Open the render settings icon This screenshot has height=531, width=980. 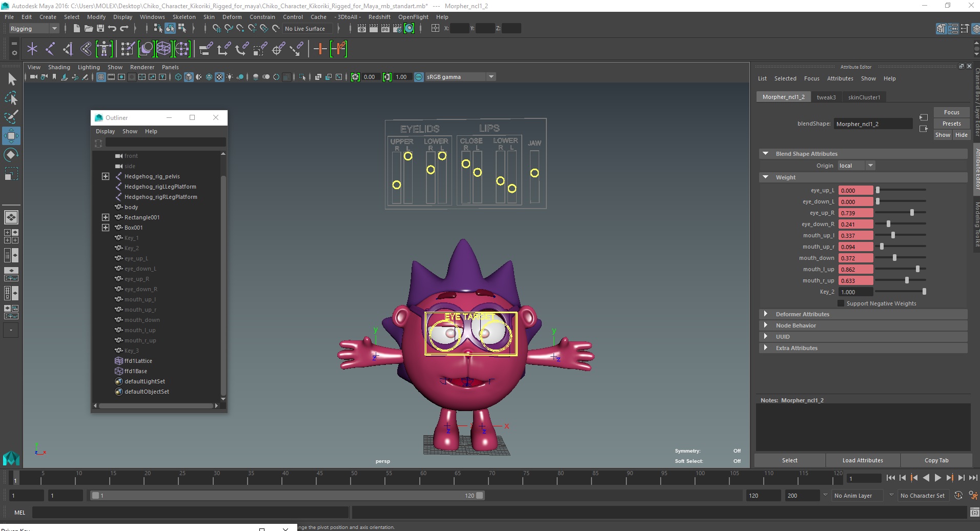(x=397, y=29)
